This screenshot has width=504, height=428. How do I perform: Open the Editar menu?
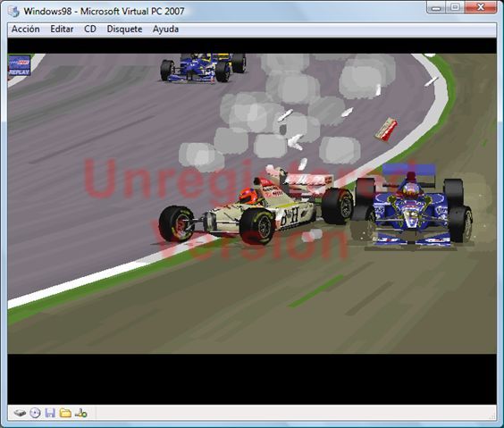tap(62, 29)
